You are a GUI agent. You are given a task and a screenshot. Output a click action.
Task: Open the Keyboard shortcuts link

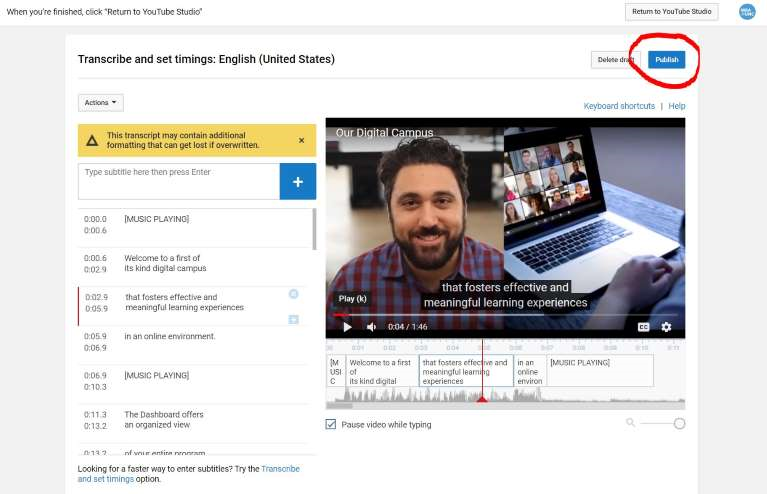pos(619,106)
